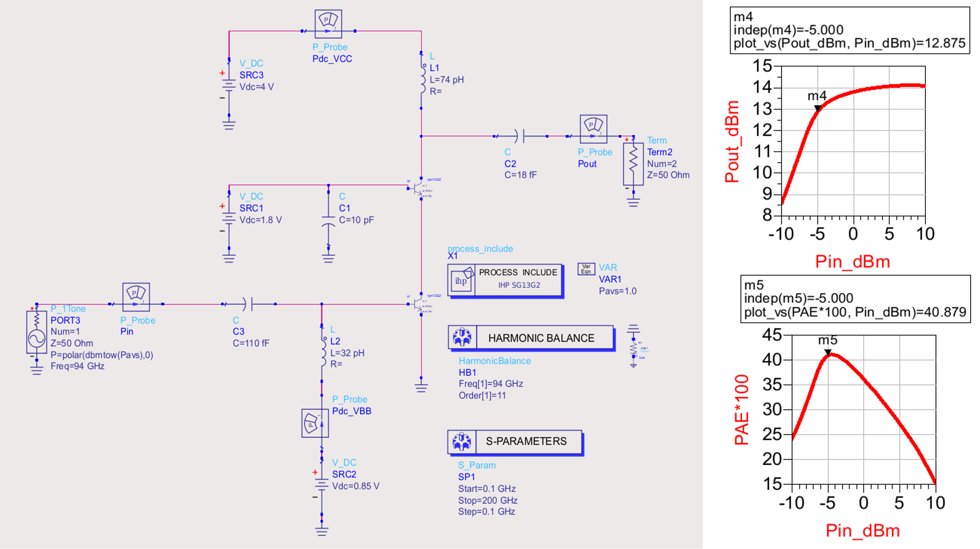Click the C=110 fF value
The height and width of the screenshot is (549, 980).
tap(251, 343)
